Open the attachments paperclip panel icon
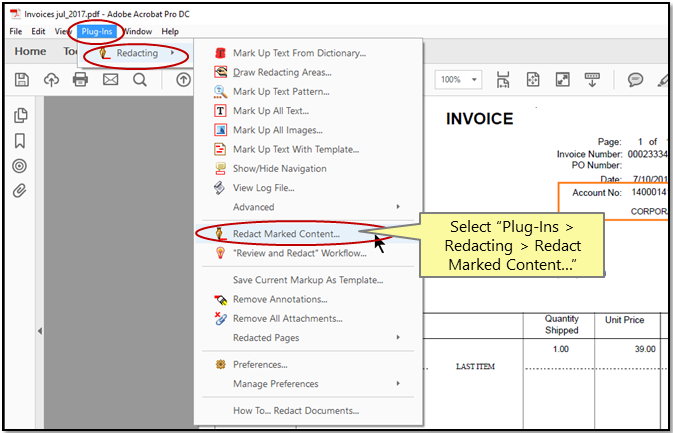Viewport: 673px width, 433px height. coord(19,191)
